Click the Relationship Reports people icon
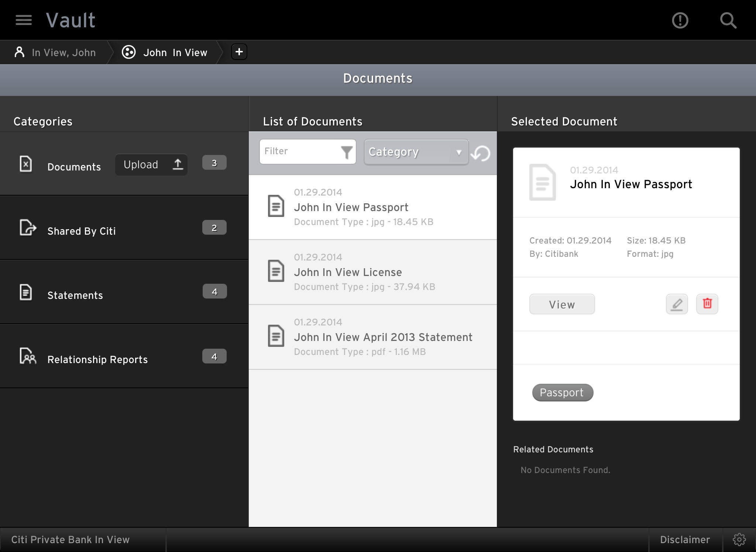 [x=28, y=356]
